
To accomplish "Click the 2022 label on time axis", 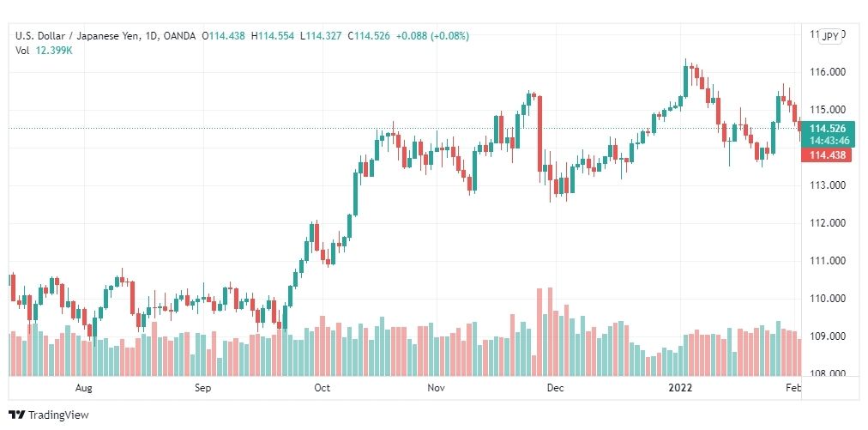I will point(680,388).
